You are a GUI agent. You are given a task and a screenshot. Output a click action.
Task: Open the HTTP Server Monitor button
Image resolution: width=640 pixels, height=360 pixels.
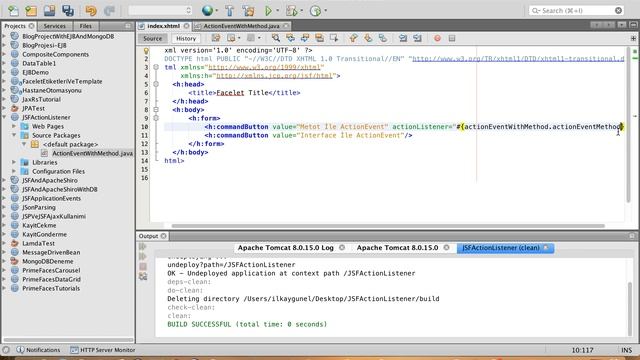coord(103,350)
